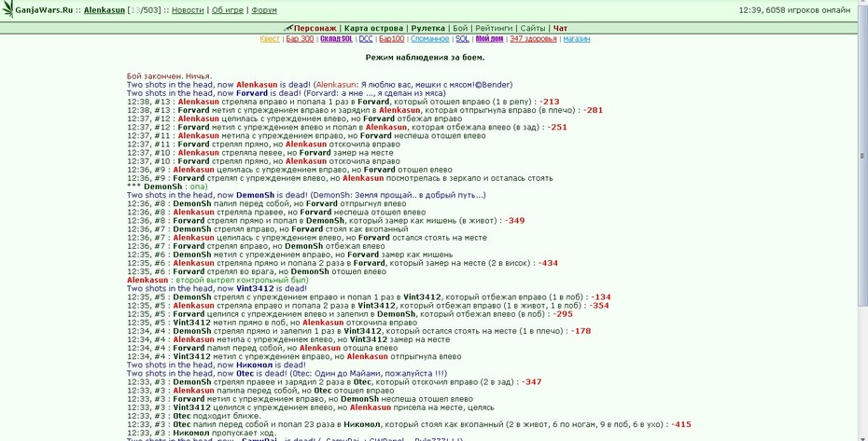
Task: Open the Об игре link
Action: click(229, 10)
